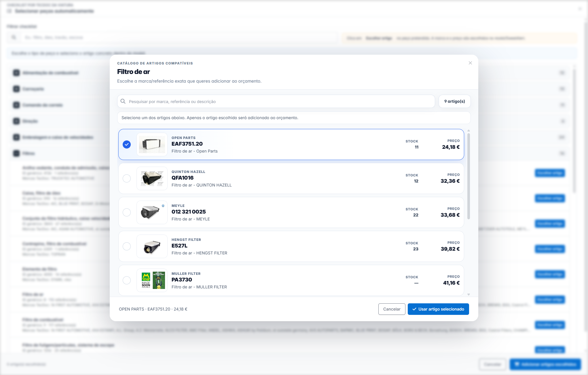Click the E527L reference text
The width and height of the screenshot is (588, 375).
(179, 246)
